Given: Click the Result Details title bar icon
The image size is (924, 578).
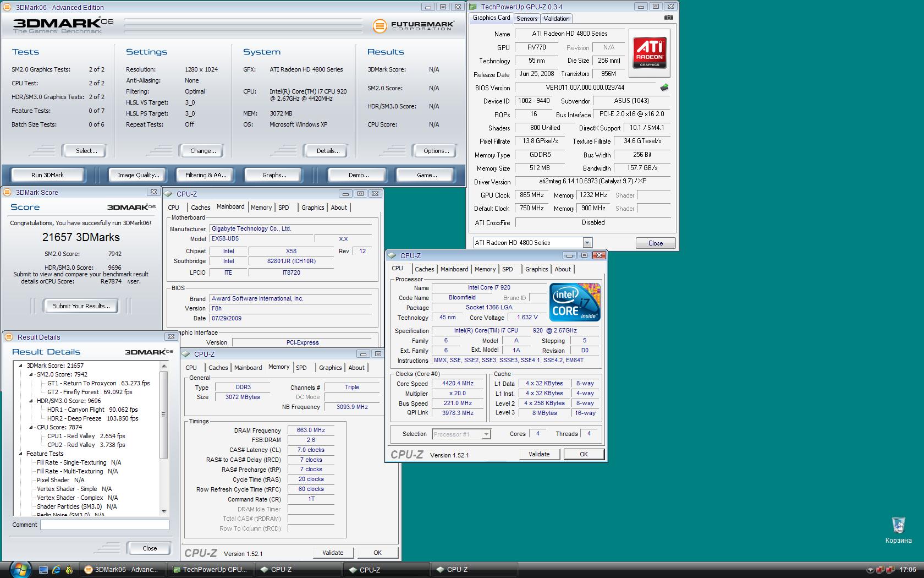Looking at the screenshot, I should (x=9, y=337).
